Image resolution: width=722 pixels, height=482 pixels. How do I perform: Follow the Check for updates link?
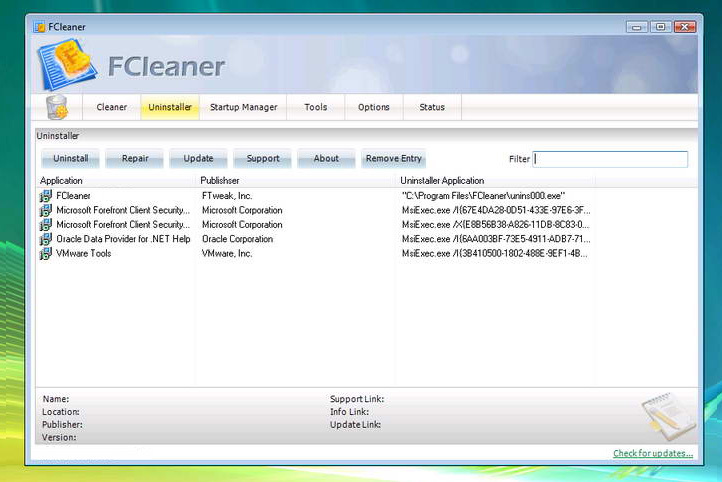[653, 453]
